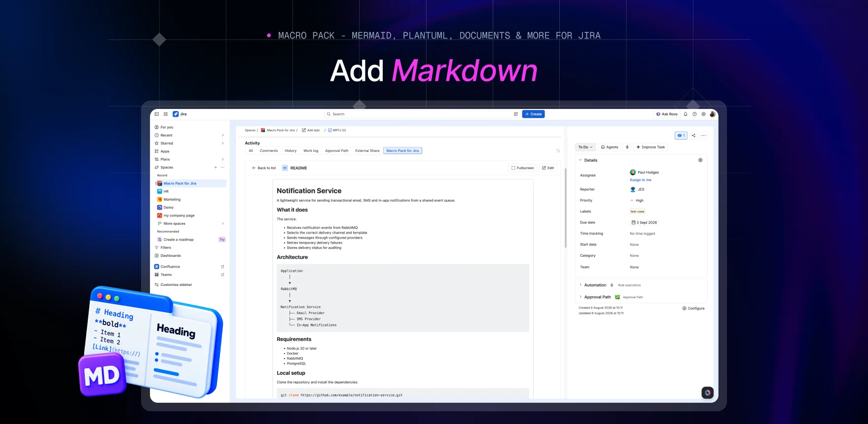The width and height of the screenshot is (868, 424).
Task: Click Edit on the README document
Action: (x=548, y=168)
